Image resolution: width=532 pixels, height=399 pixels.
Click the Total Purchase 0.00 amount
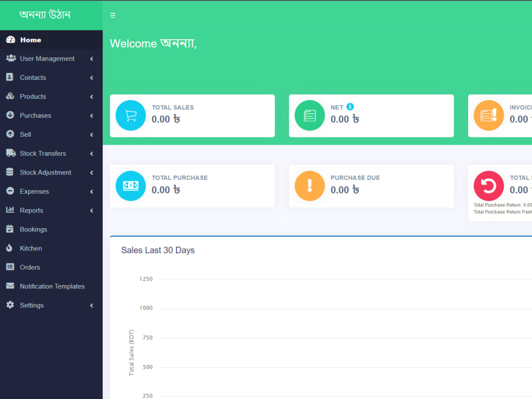(x=166, y=190)
